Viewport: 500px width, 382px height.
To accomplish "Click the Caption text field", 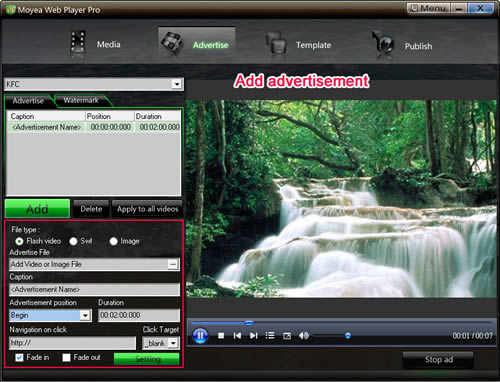I will tap(95, 289).
